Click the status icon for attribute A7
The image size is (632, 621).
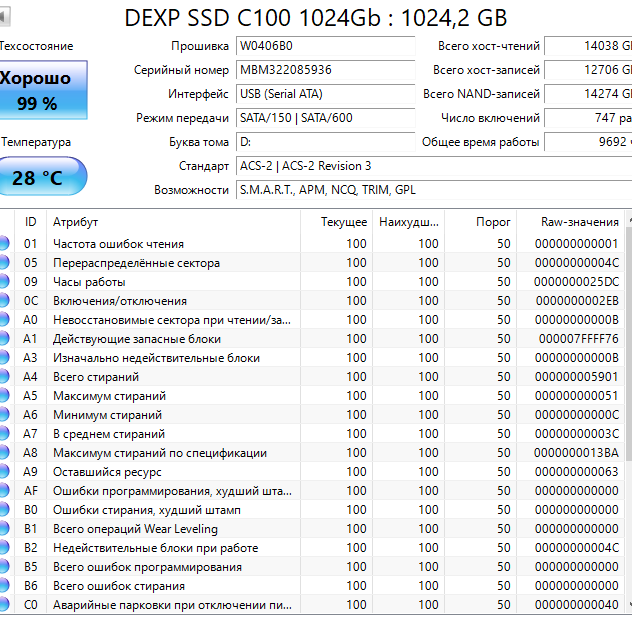4,434
